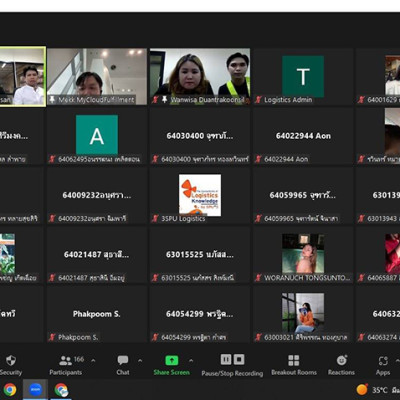Open the Security shield icon
This screenshot has height=400, width=400.
pos(11,360)
